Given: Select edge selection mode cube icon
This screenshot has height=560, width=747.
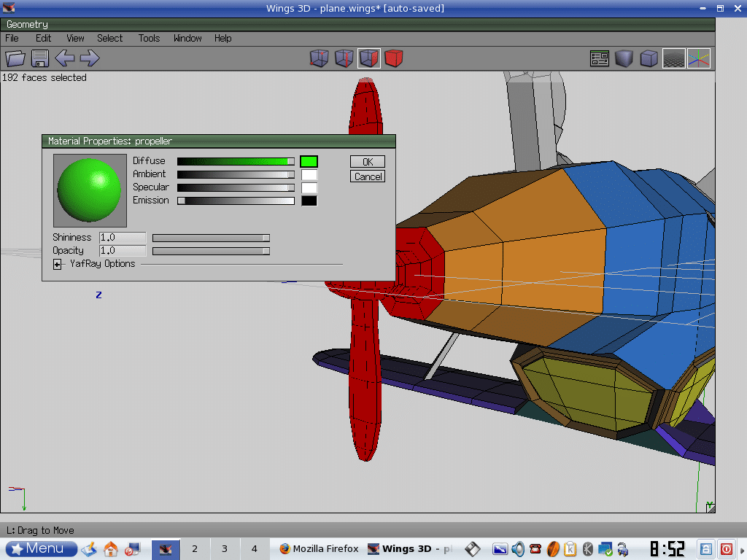Looking at the screenshot, I should point(344,58).
